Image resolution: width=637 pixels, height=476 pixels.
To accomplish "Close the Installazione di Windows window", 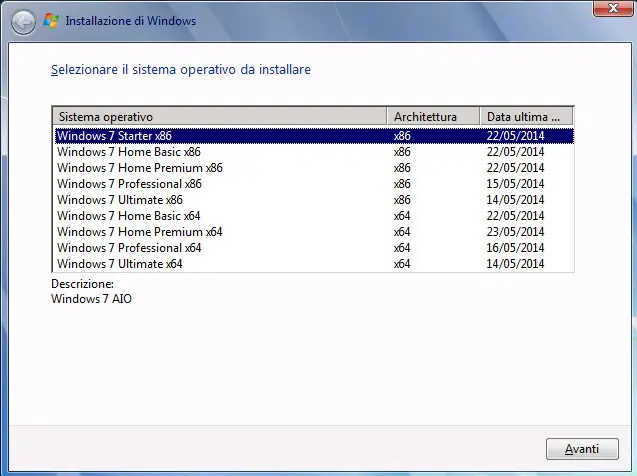I will point(613,8).
